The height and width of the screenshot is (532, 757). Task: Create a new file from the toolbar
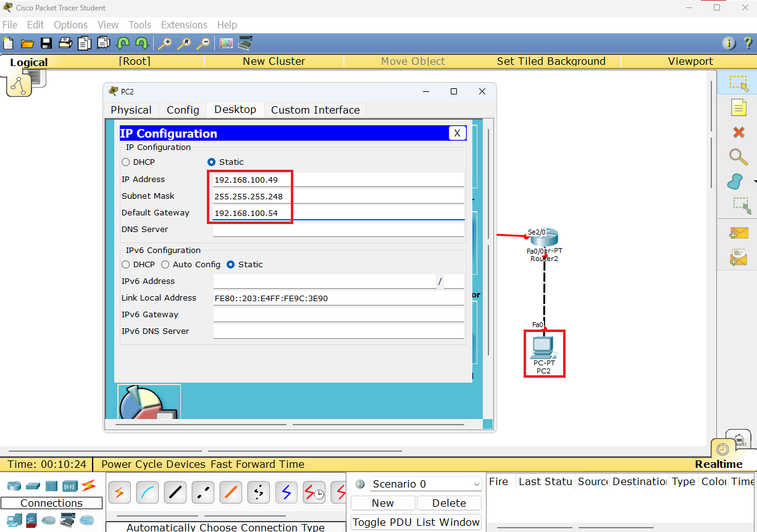(8, 43)
